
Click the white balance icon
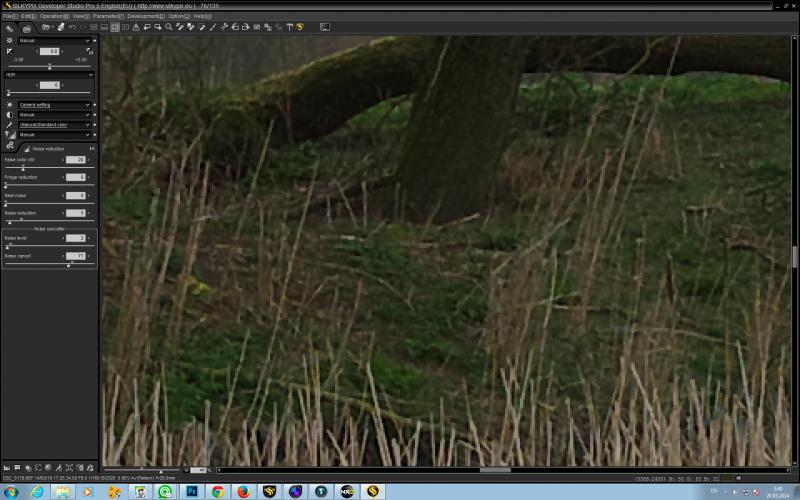click(9, 105)
